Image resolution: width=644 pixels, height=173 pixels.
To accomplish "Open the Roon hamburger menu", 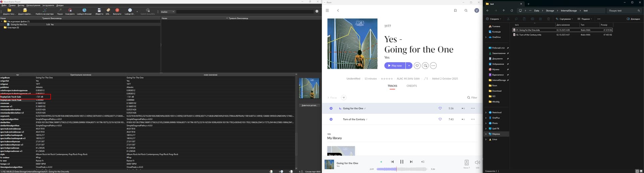I will (327, 10).
